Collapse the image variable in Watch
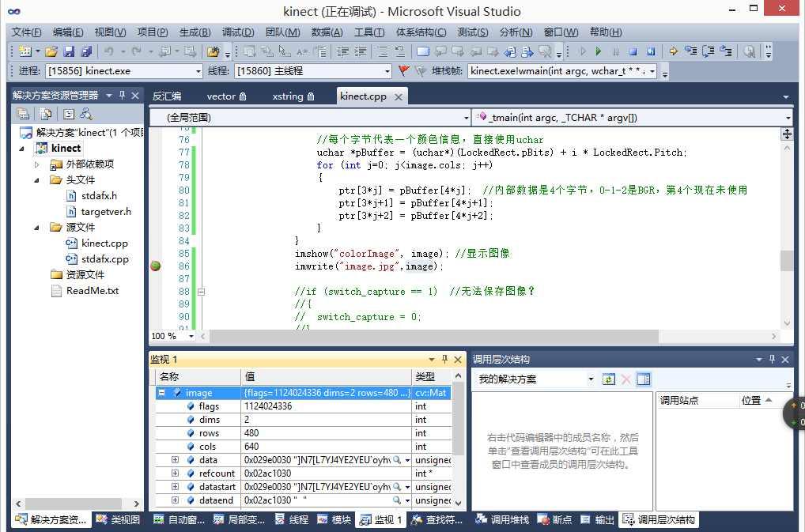Viewport: 805px width, 532px height. click(162, 392)
